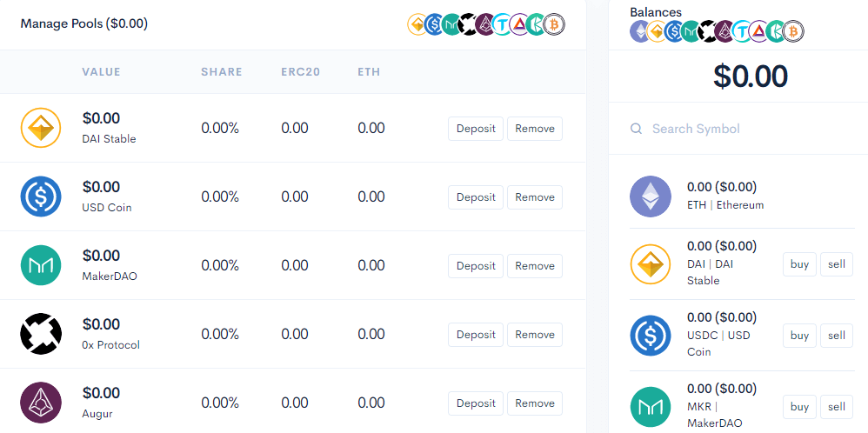This screenshot has width=868, height=433.
Task: Click the DAI Stable pool coin icon
Action: coord(41,129)
